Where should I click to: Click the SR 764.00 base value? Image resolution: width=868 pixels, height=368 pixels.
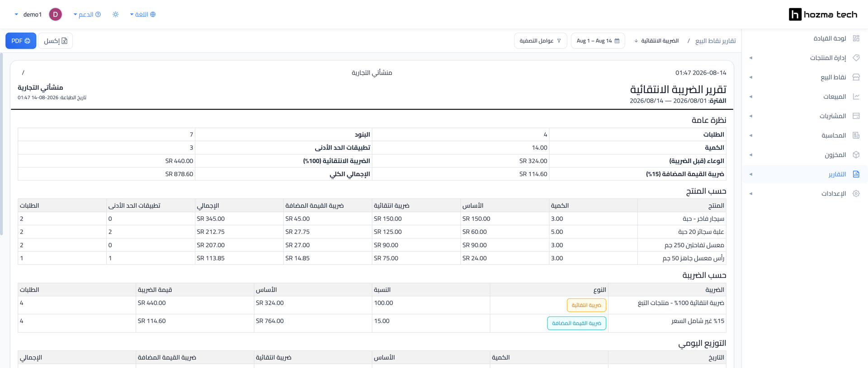click(269, 321)
